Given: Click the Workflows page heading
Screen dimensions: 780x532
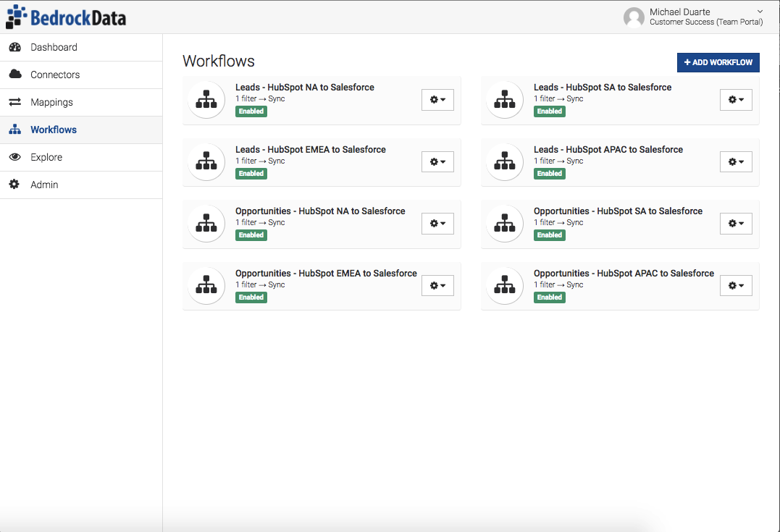Looking at the screenshot, I should (x=219, y=61).
